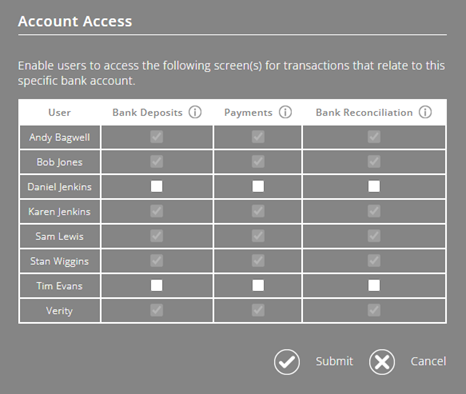Open the Bank Reconciliation info icon

click(425, 112)
